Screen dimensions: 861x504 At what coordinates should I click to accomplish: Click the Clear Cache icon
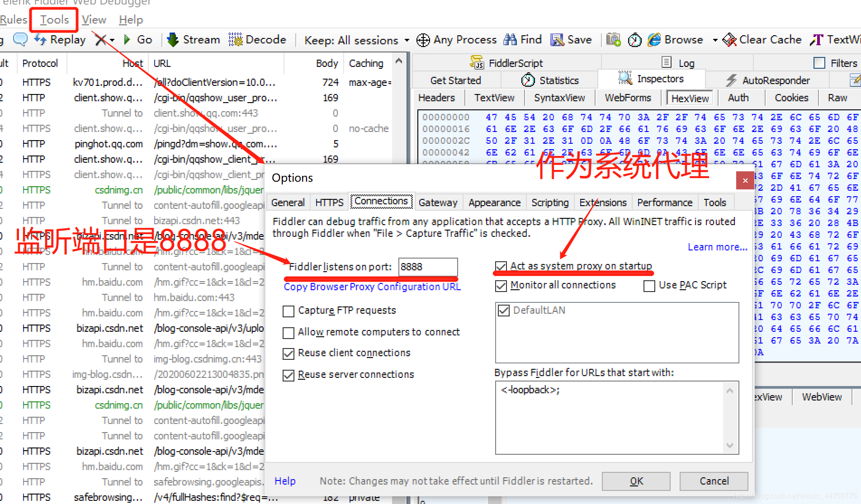tap(729, 40)
